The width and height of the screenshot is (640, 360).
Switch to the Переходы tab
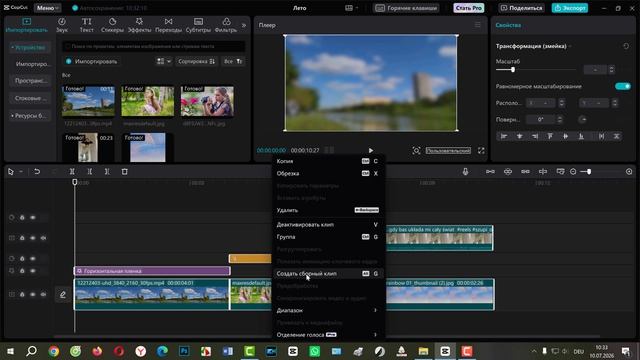[x=168, y=25]
